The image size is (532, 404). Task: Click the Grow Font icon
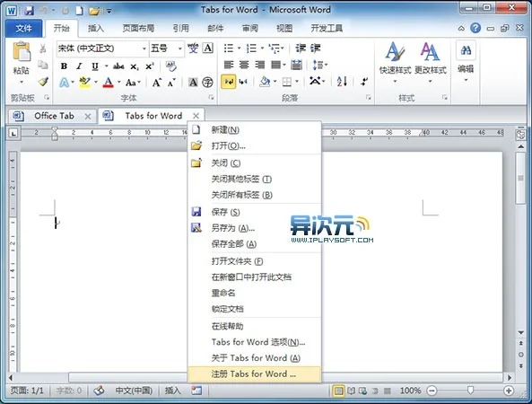156,83
